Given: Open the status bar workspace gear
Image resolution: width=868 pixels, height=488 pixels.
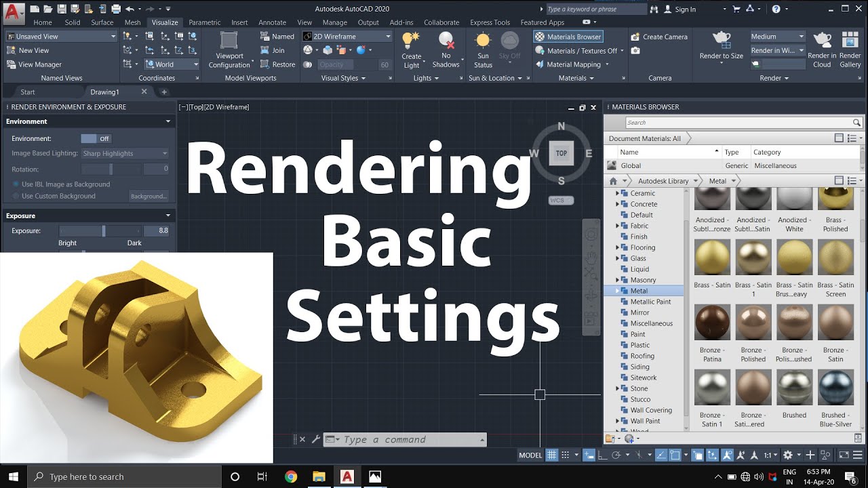Looking at the screenshot, I should (787, 455).
